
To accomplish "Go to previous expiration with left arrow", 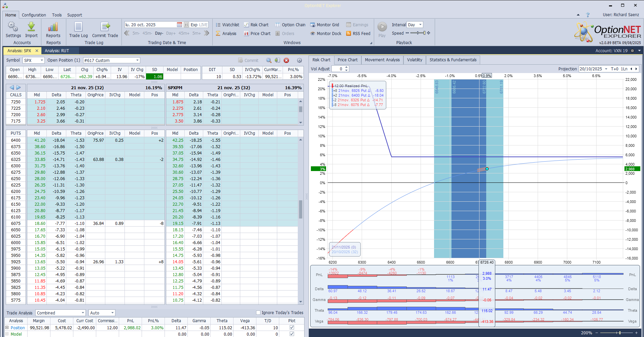I will click(x=12, y=88).
